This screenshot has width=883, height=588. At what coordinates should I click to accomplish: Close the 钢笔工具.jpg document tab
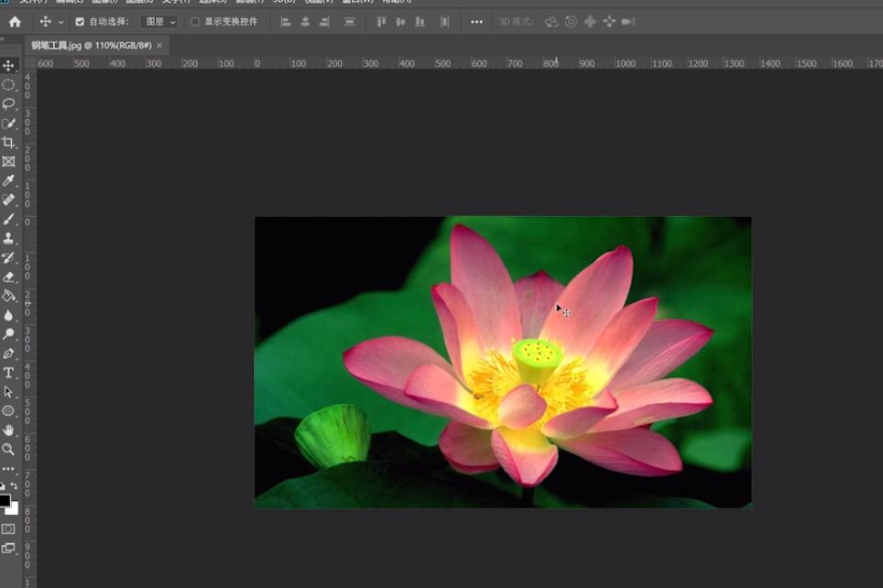click(159, 46)
